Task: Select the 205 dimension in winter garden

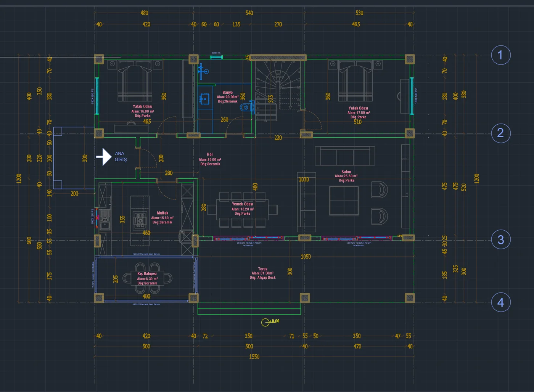Action: coord(116,279)
